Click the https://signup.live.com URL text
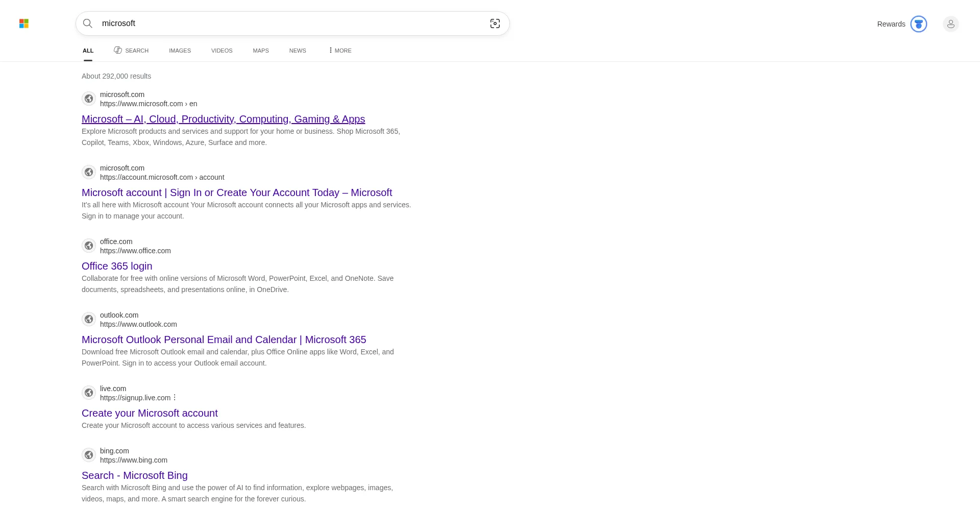The height and width of the screenshot is (507, 980). (x=135, y=398)
